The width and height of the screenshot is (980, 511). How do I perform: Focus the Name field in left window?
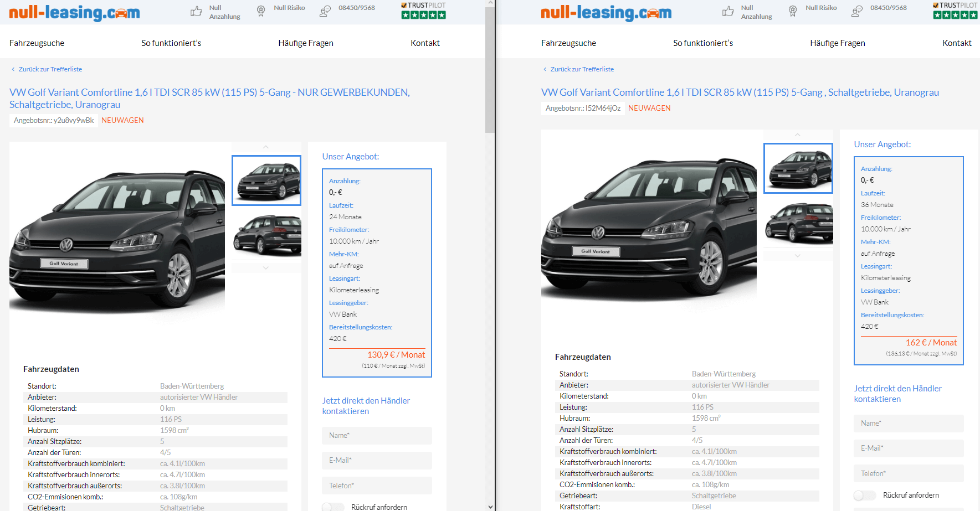[377, 436]
